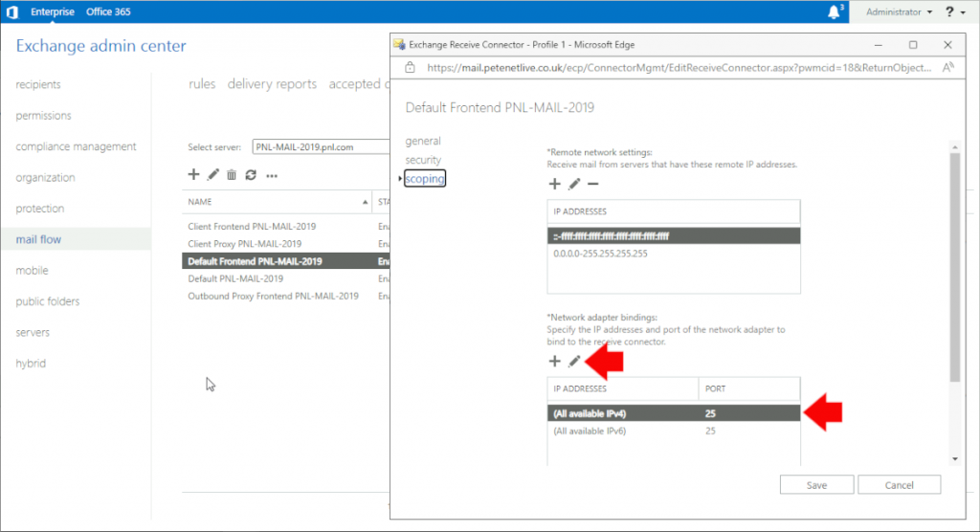Image resolution: width=980 pixels, height=532 pixels.
Task: Open the rules tab
Action: point(202,84)
